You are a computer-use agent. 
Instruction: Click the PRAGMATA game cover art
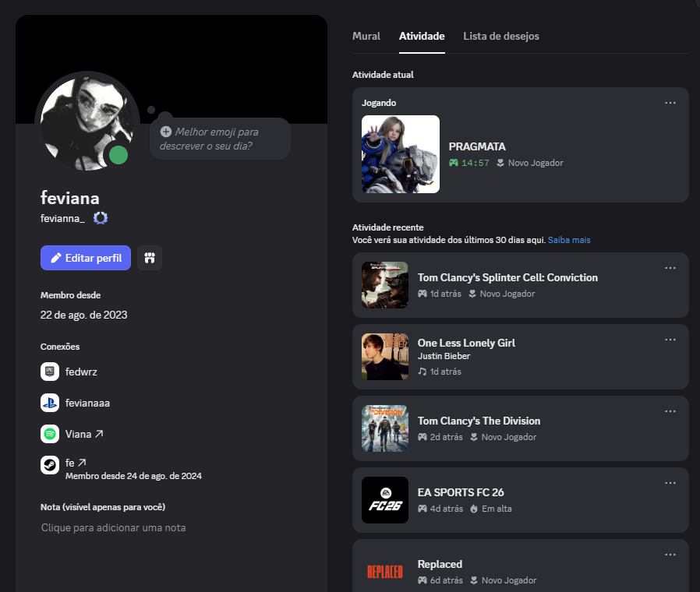click(401, 154)
